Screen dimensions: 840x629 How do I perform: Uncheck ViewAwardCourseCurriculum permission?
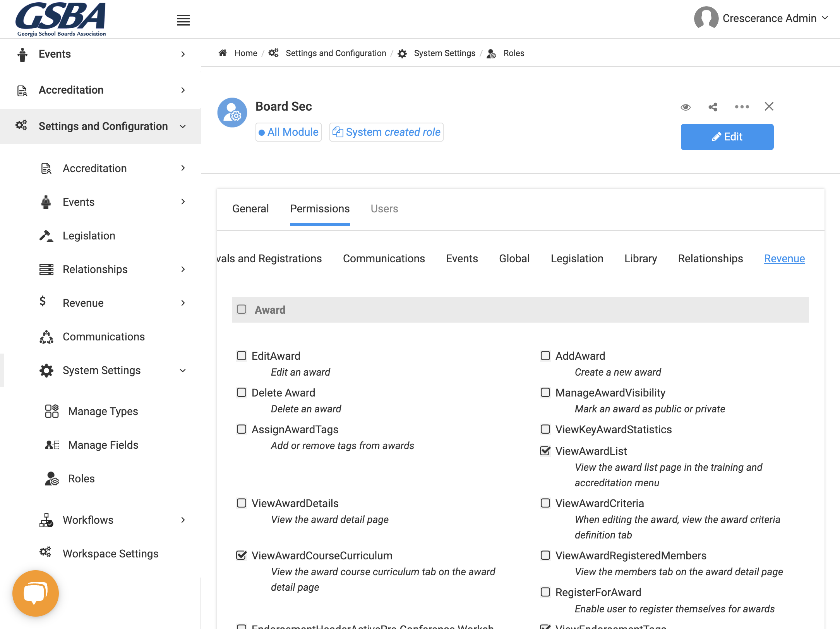coord(242,555)
